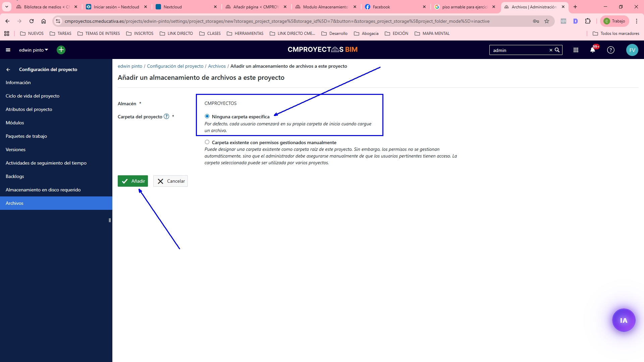
Task: Select Ninguna carpeta específica radio option
Action: tap(207, 116)
